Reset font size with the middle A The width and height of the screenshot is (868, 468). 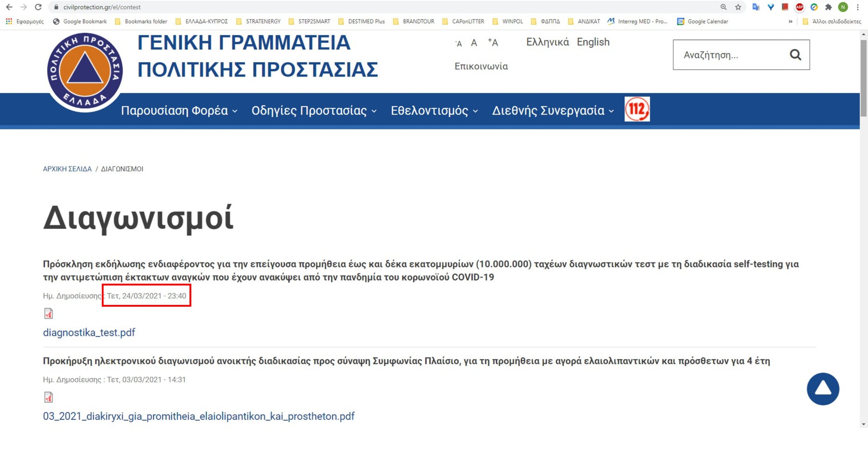click(x=474, y=43)
